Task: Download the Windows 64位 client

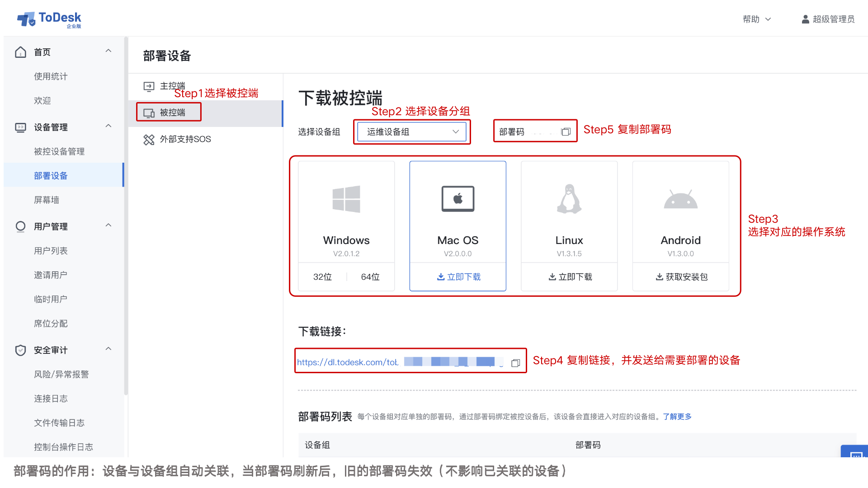Action: tap(370, 277)
